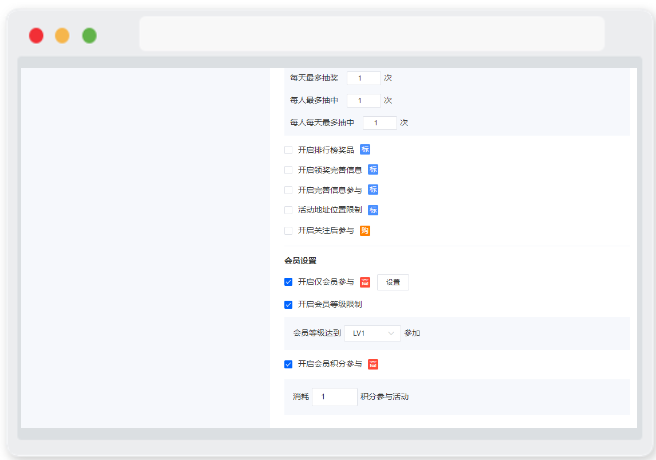
Task: Focus the 每人每天最多抽中 number input
Action: click(380, 123)
